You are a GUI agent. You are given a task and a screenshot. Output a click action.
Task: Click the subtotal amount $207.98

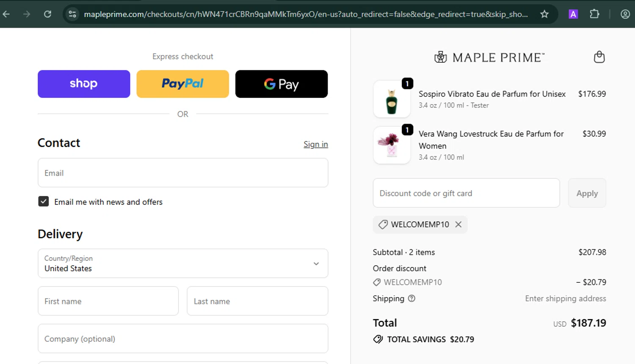coord(592,252)
